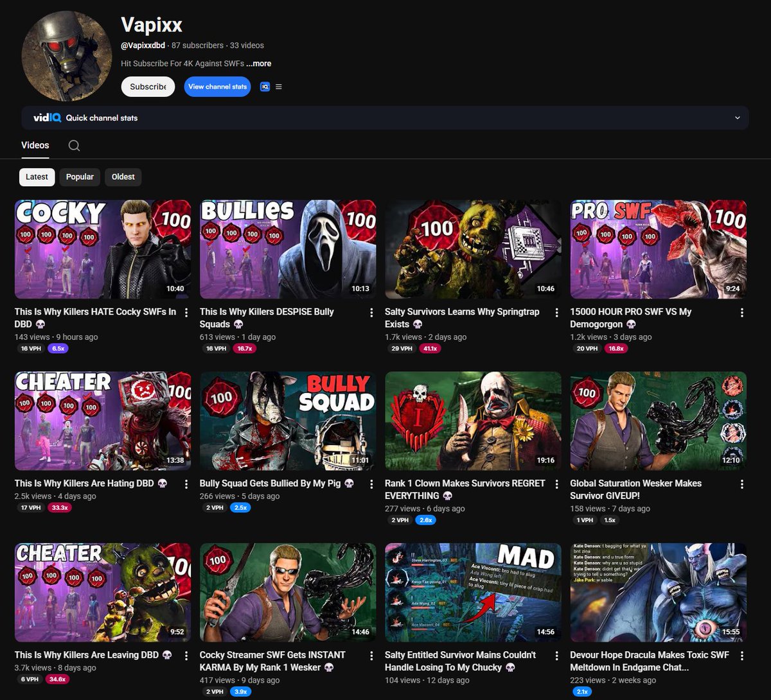Open Vapixx channel avatar image

click(67, 57)
